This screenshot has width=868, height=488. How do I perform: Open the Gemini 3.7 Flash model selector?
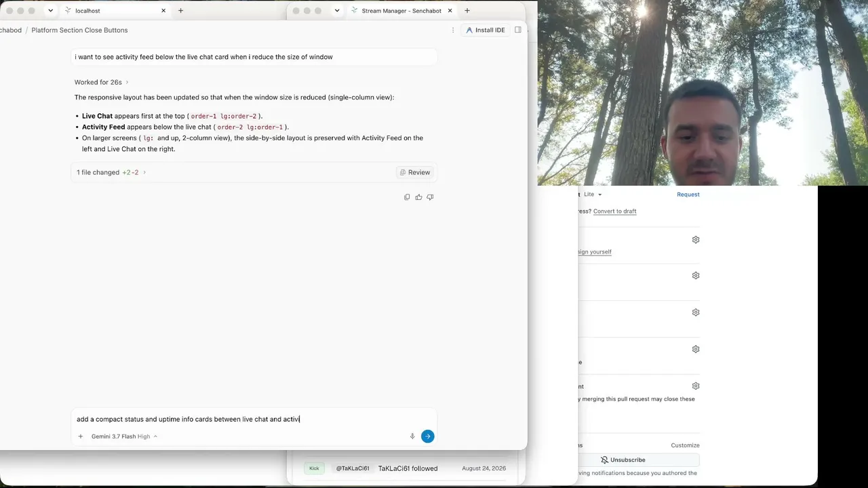pos(124,436)
